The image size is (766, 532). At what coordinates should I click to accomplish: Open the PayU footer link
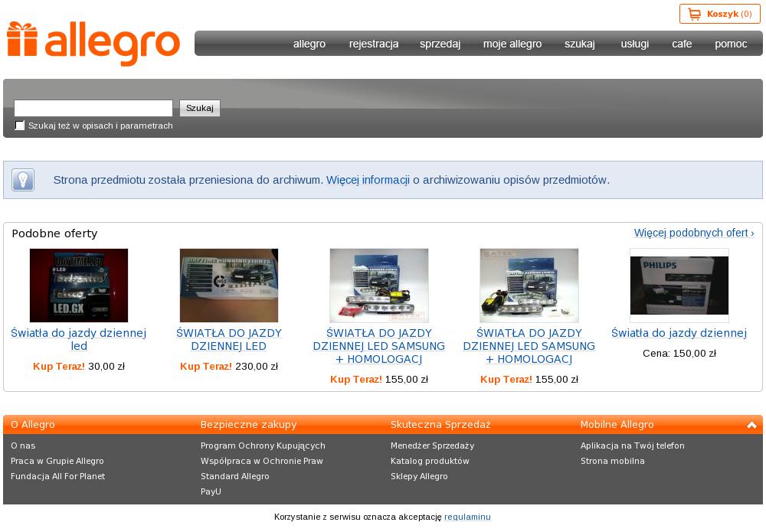(211, 491)
